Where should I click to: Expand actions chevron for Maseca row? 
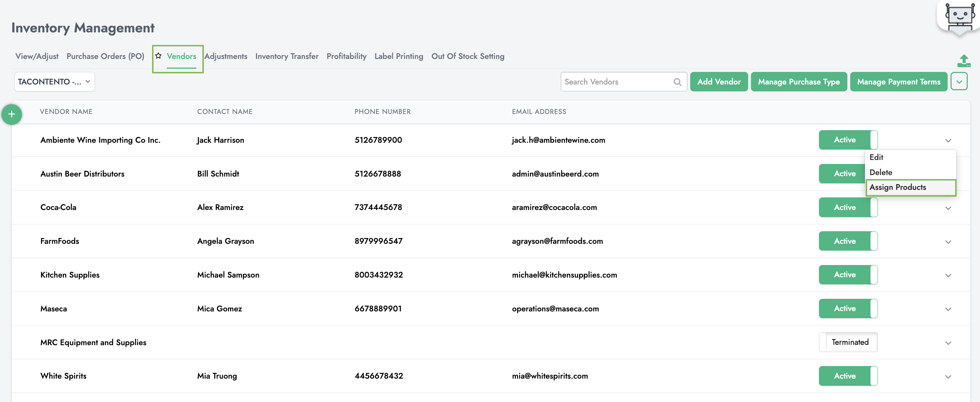click(948, 309)
